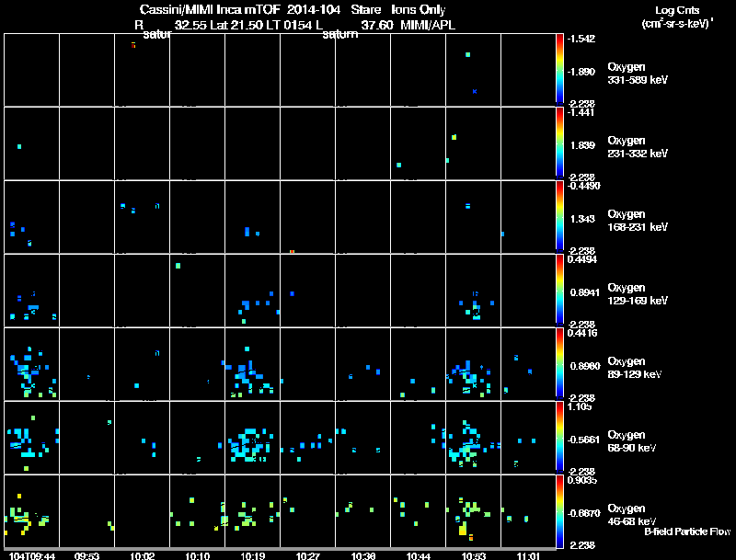Click the 1.105 color scale value

click(x=580, y=406)
